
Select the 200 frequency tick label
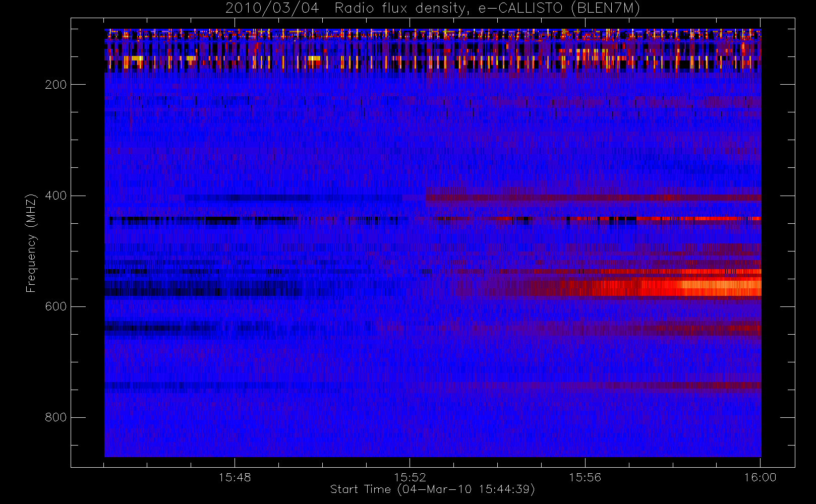55,85
